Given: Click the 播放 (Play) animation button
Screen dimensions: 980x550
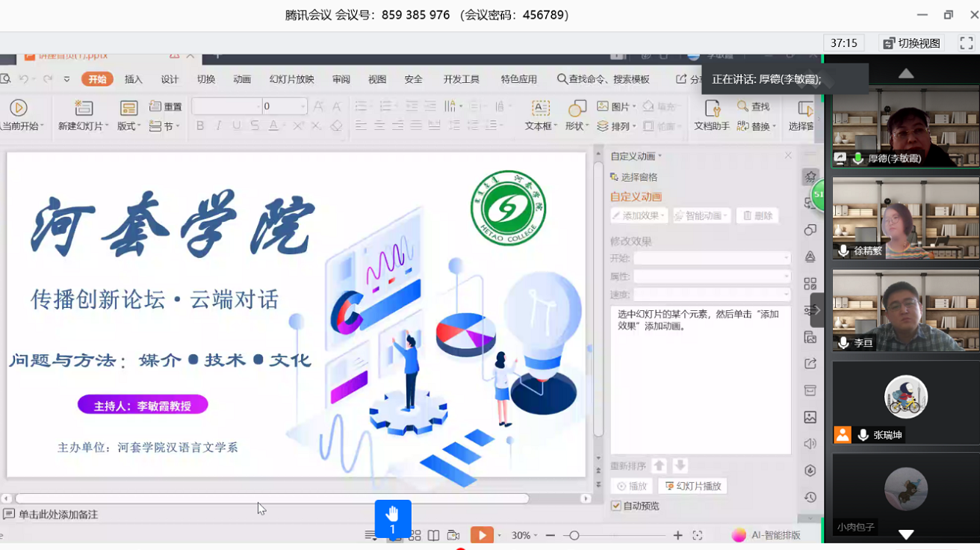Looking at the screenshot, I should [x=632, y=486].
